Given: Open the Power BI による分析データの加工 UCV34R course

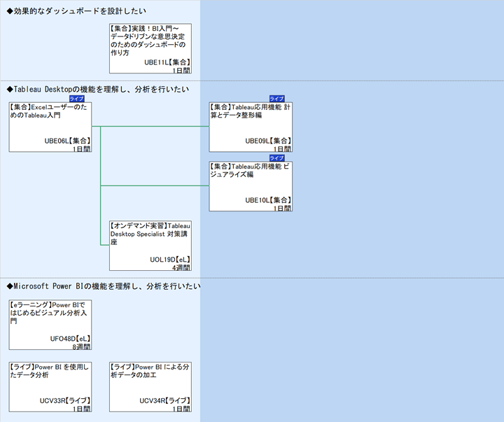Looking at the screenshot, I should 150,387.
